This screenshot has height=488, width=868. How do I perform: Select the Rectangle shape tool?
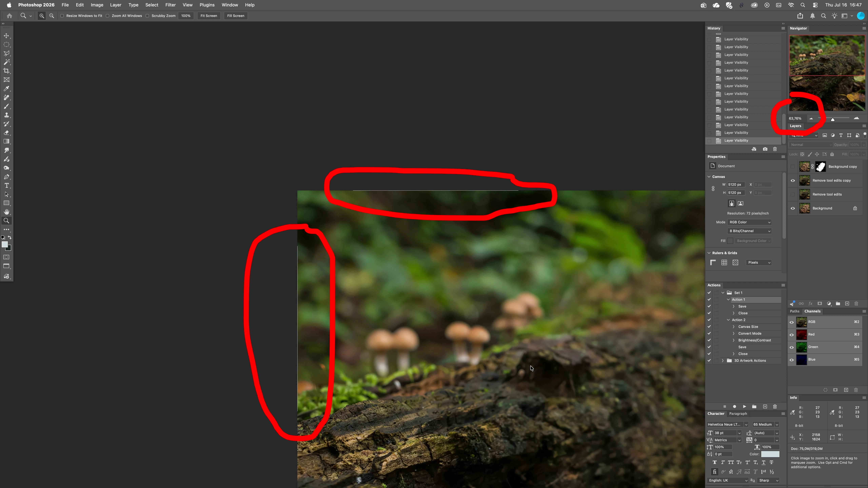point(6,203)
